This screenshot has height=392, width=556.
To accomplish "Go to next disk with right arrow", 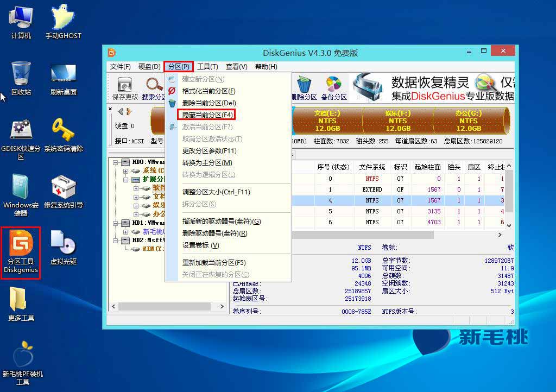I will [129, 112].
